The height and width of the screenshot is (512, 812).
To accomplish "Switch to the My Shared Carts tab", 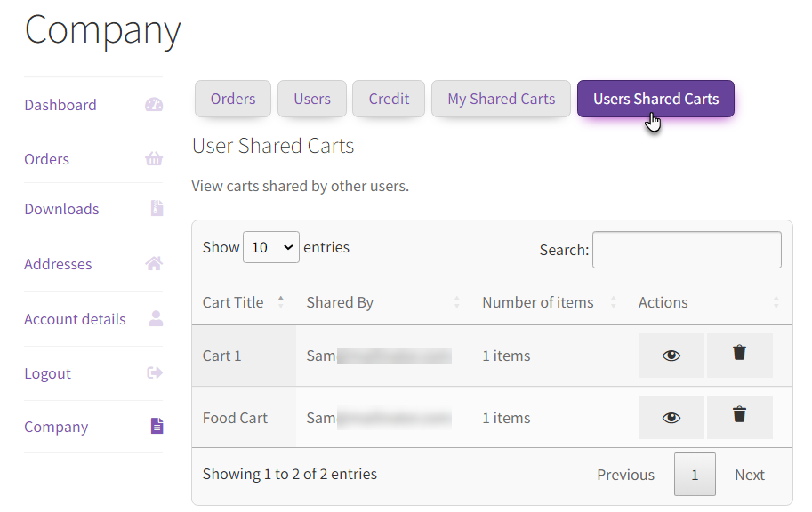I will pos(502,99).
